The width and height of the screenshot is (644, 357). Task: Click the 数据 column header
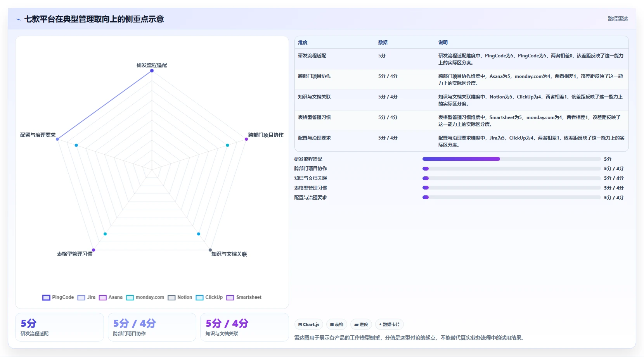(383, 43)
